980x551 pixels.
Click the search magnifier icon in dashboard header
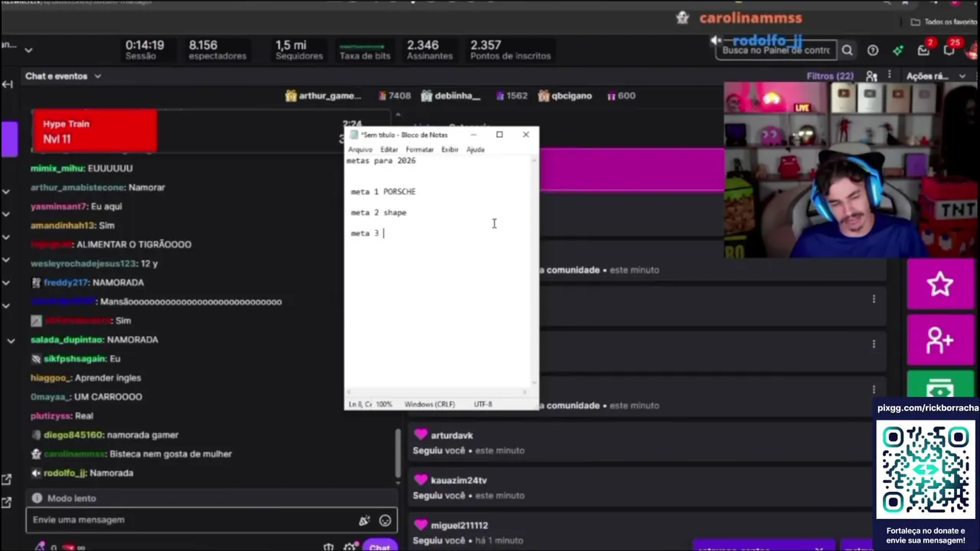847,51
